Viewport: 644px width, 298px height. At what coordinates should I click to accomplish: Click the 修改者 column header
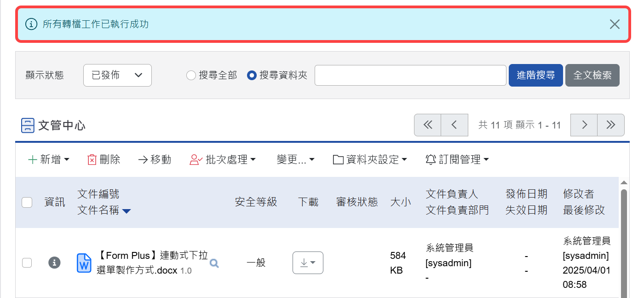pyautogui.click(x=579, y=194)
